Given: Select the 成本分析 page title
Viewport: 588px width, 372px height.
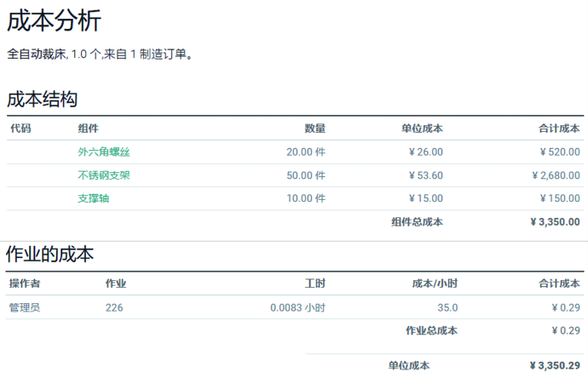Looking at the screenshot, I should pyautogui.click(x=54, y=20).
